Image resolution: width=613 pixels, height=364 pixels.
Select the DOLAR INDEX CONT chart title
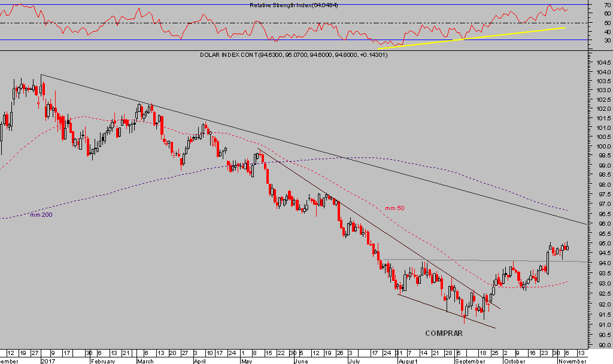click(293, 55)
